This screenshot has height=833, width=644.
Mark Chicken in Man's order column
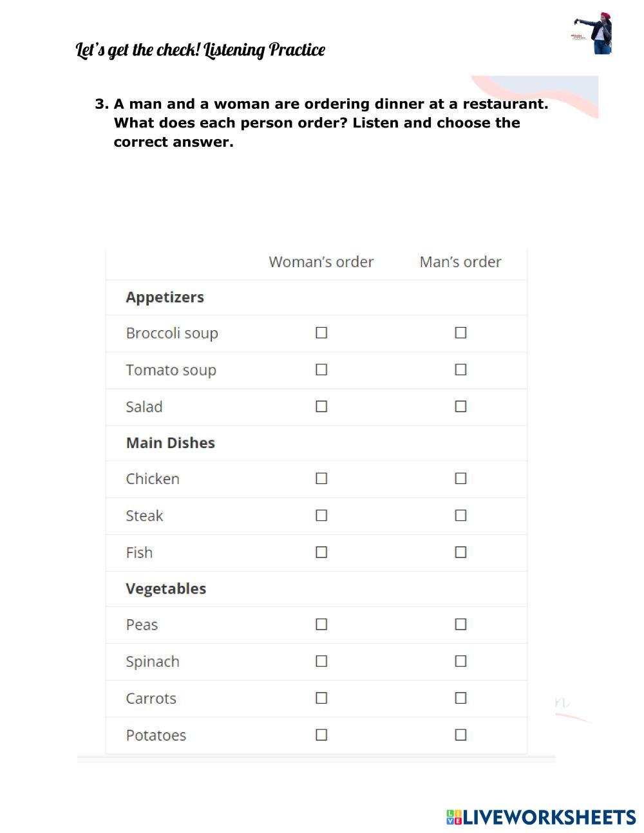[460, 478]
